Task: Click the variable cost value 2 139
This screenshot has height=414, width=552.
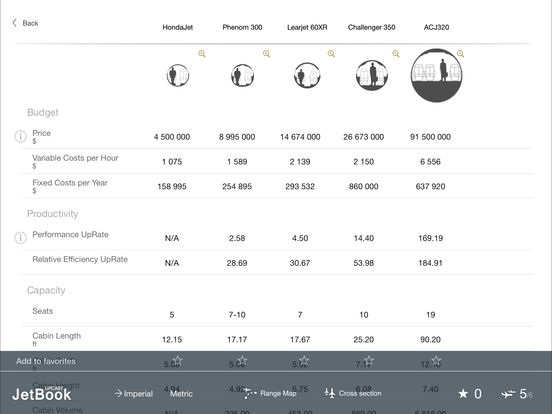Action: click(x=300, y=162)
